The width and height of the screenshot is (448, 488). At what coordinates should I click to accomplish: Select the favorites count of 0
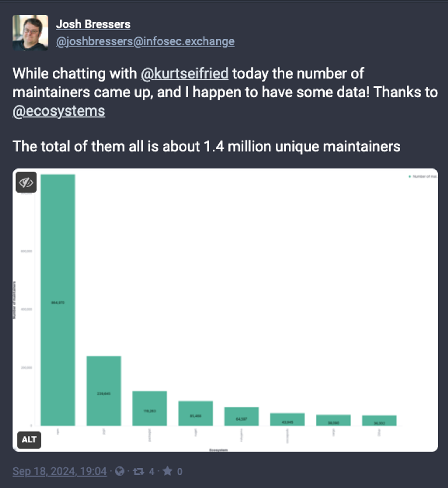pos(180,472)
